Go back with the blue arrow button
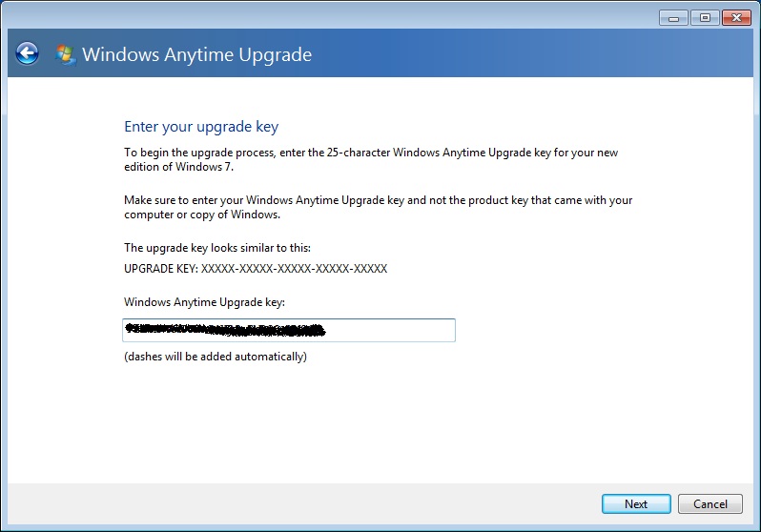 click(x=27, y=53)
